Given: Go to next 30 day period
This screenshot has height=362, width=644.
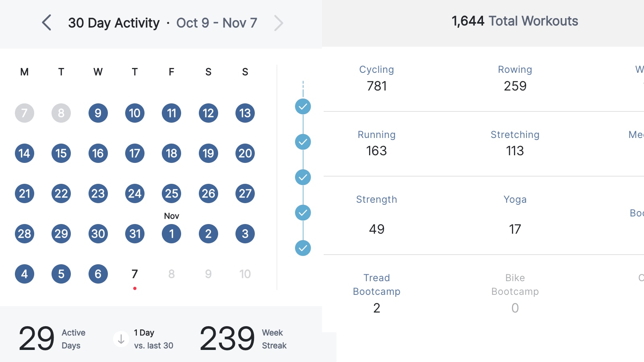Looking at the screenshot, I should click(279, 23).
